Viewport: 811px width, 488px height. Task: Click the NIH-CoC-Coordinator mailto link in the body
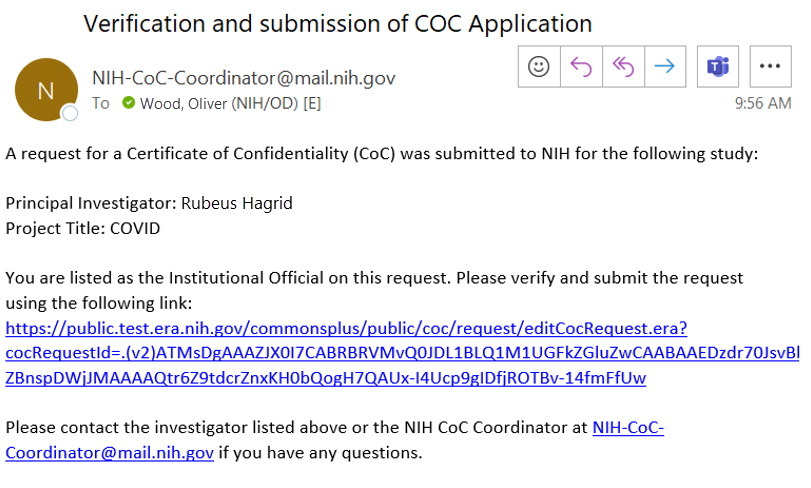pos(628,428)
